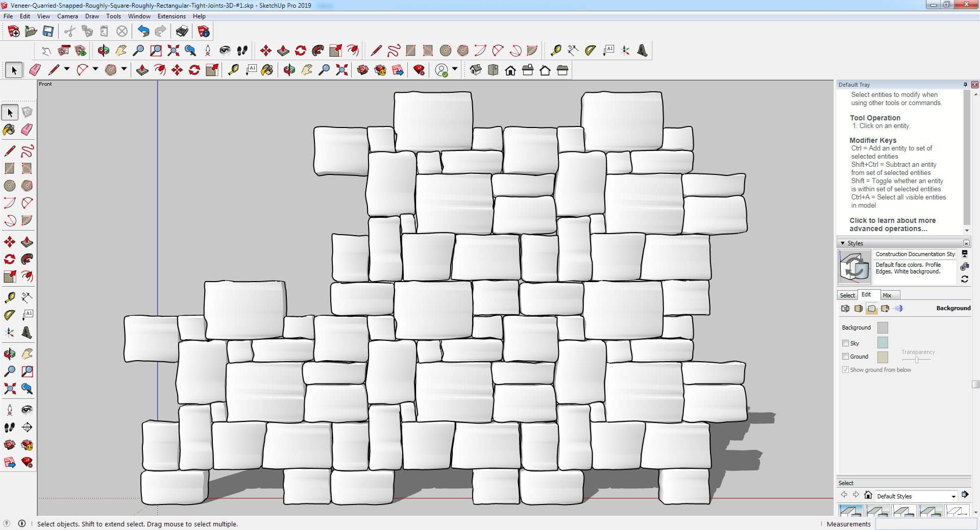Switch to the Mix tab
The height and width of the screenshot is (530, 980).
[887, 295]
